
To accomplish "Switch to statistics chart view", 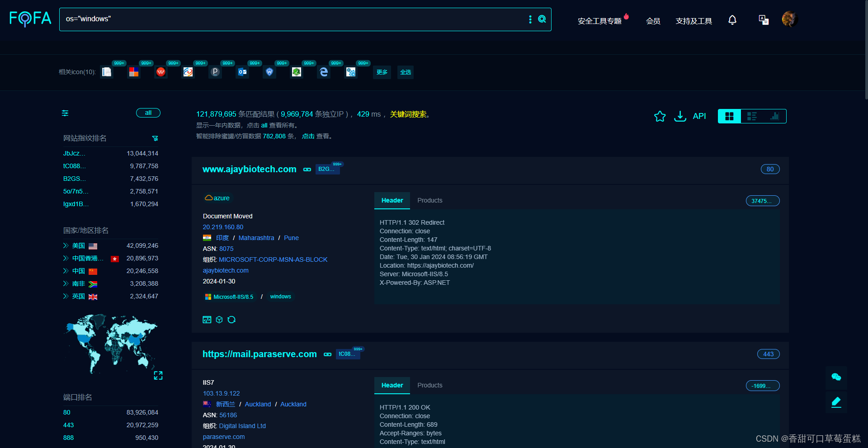I will point(775,116).
